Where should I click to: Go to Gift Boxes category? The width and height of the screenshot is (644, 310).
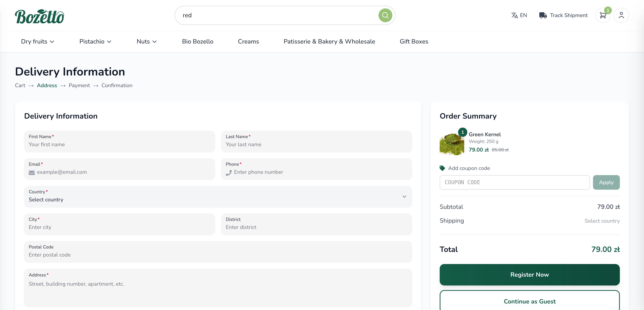click(414, 42)
